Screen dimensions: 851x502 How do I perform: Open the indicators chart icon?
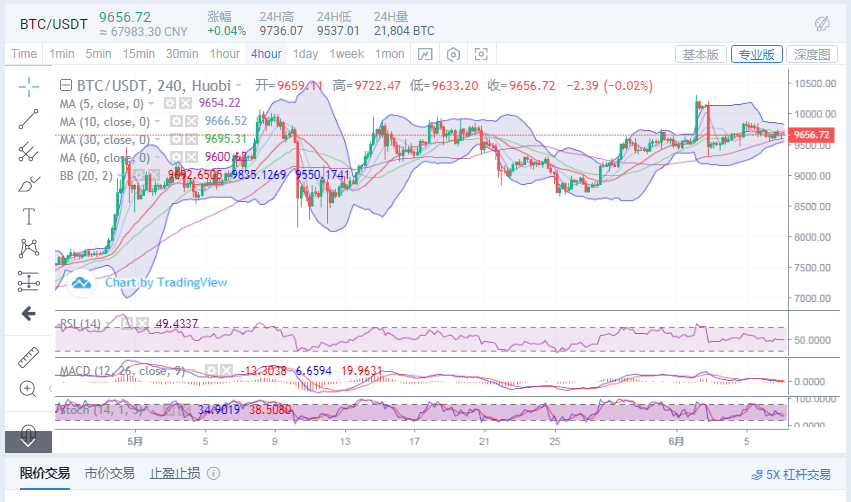(425, 54)
